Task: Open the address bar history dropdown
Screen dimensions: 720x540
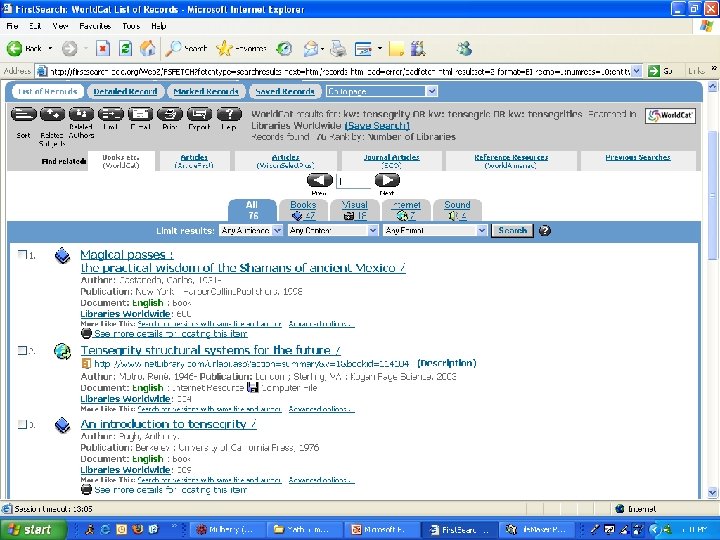Action: [636, 71]
